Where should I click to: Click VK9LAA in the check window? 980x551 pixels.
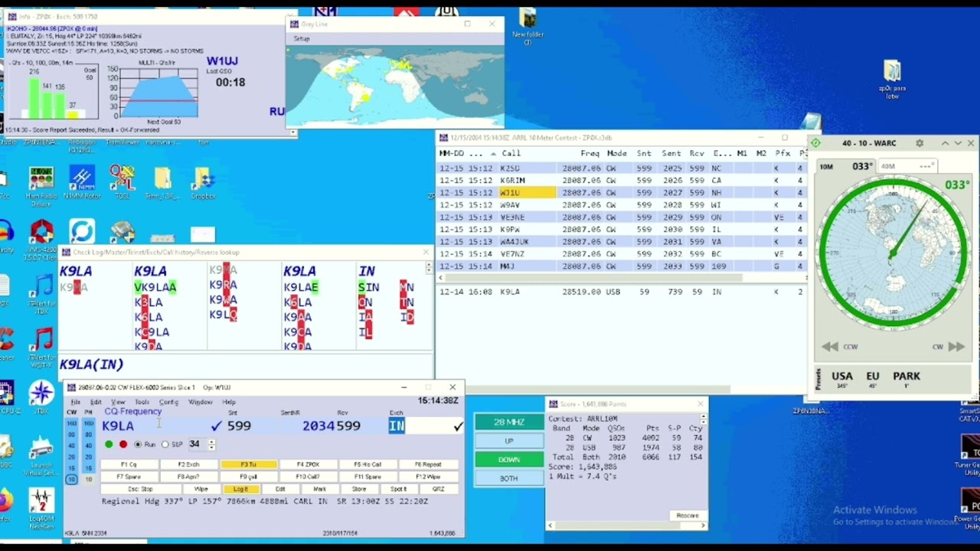pos(155,287)
